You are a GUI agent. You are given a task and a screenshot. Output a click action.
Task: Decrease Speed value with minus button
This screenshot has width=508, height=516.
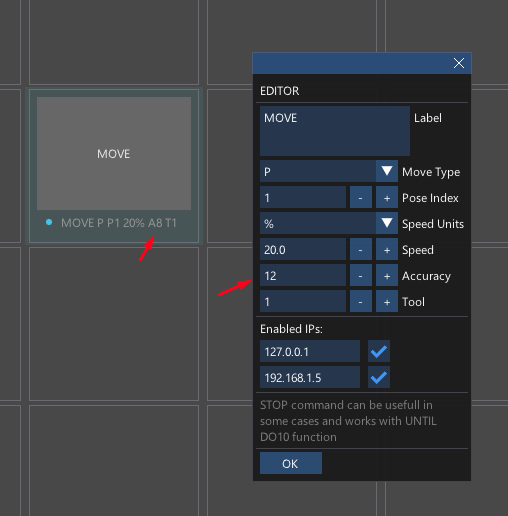click(361, 249)
